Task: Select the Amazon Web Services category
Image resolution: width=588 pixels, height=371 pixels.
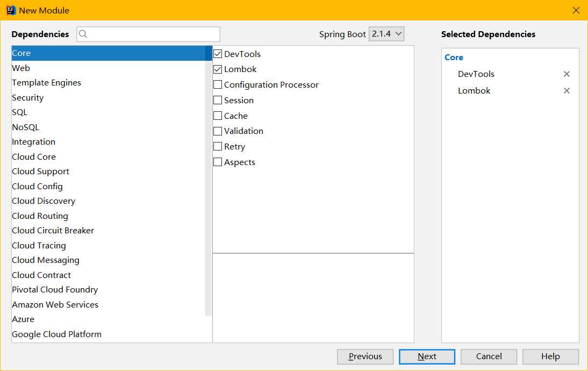Action: tap(109, 305)
